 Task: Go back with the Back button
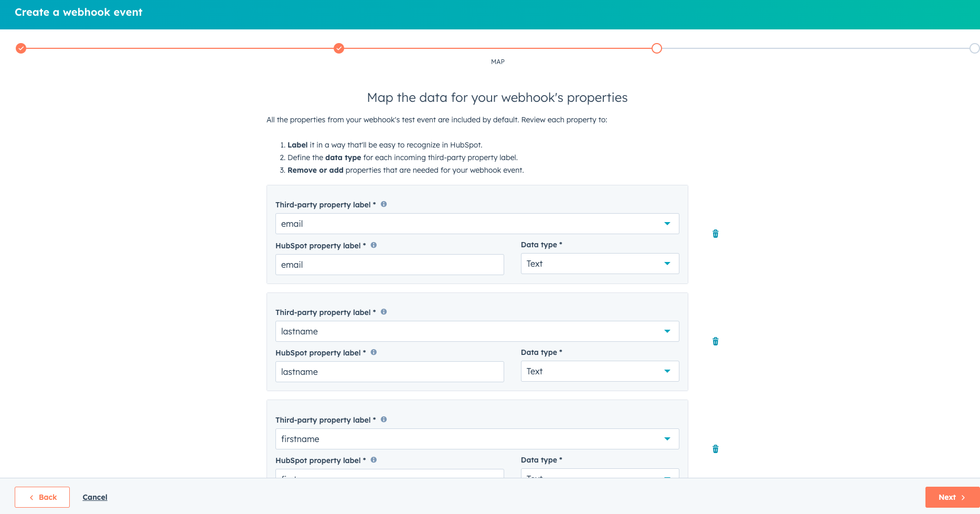click(42, 497)
